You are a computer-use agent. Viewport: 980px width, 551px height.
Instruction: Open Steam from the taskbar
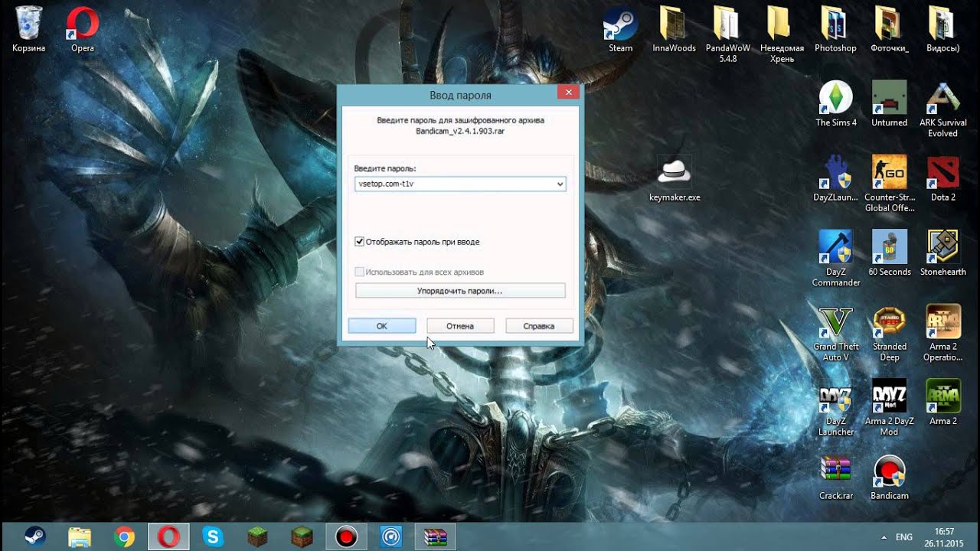point(34,537)
